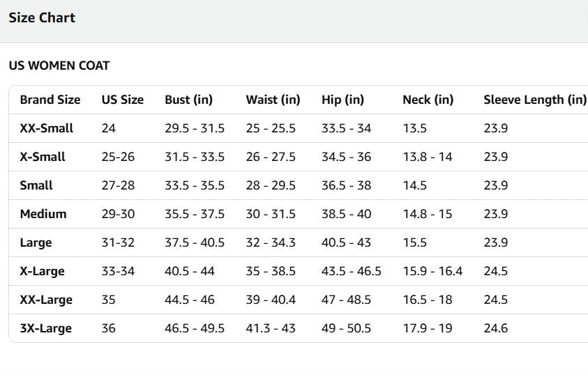Select the Large row label

pos(36,243)
